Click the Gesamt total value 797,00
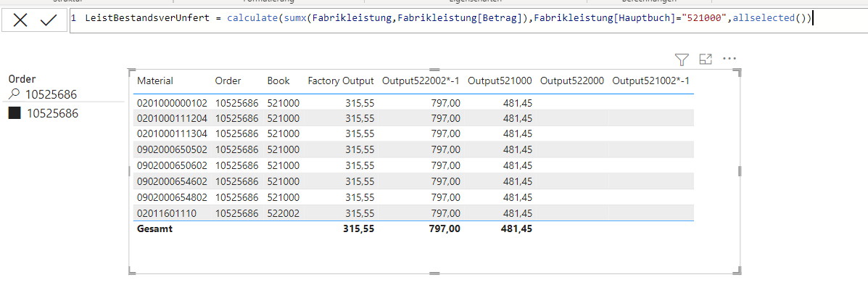 click(x=445, y=228)
